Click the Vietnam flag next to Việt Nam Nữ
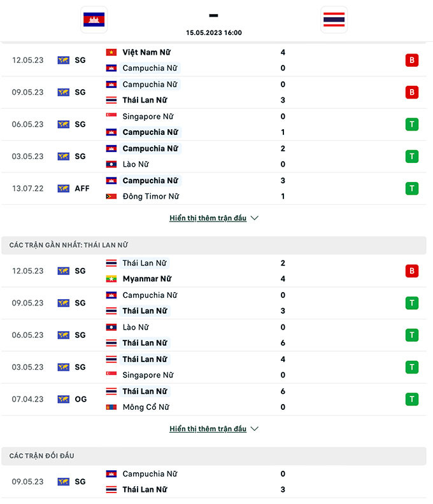 (x=111, y=52)
